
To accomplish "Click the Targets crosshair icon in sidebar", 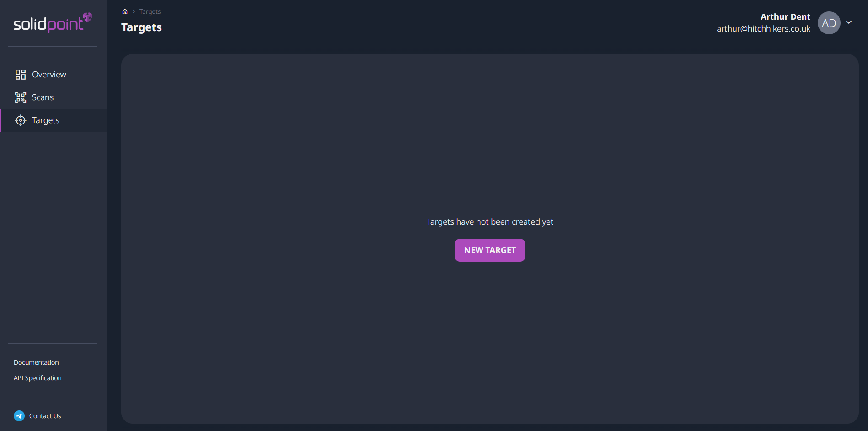I will coord(21,120).
